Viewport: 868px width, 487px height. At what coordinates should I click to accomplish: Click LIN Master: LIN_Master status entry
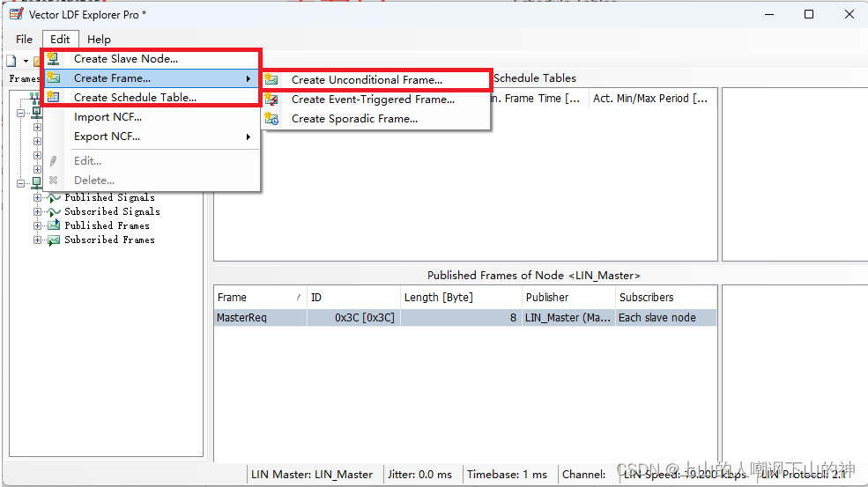[x=312, y=475]
